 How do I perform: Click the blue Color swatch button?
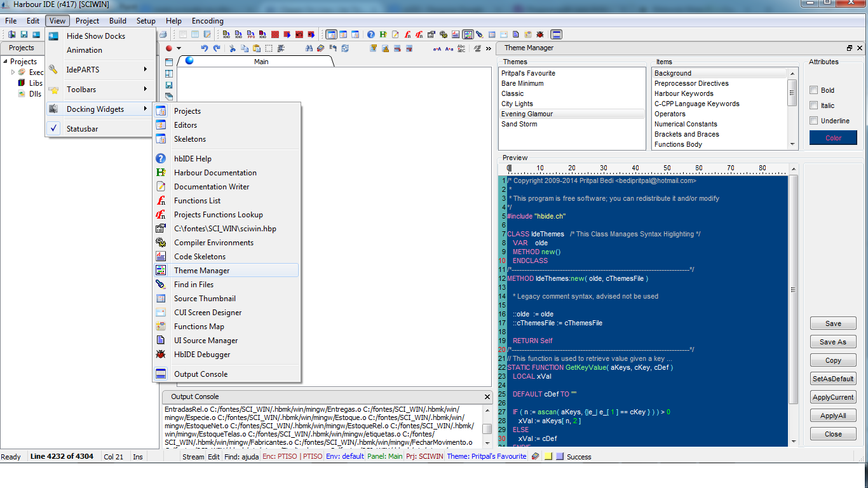(833, 138)
